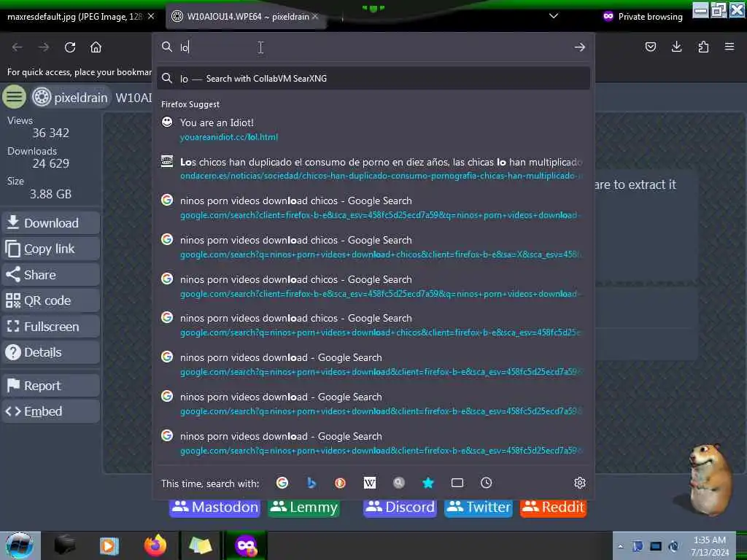This screenshot has width=747, height=560.
Task: Open the You are an Idiot! suggestion
Action: (x=373, y=130)
